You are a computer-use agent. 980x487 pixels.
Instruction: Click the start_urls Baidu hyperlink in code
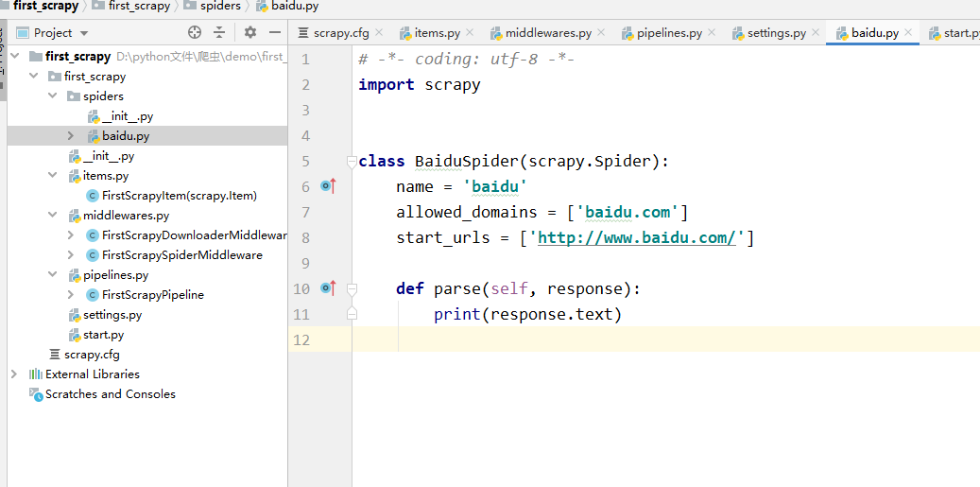pos(637,237)
